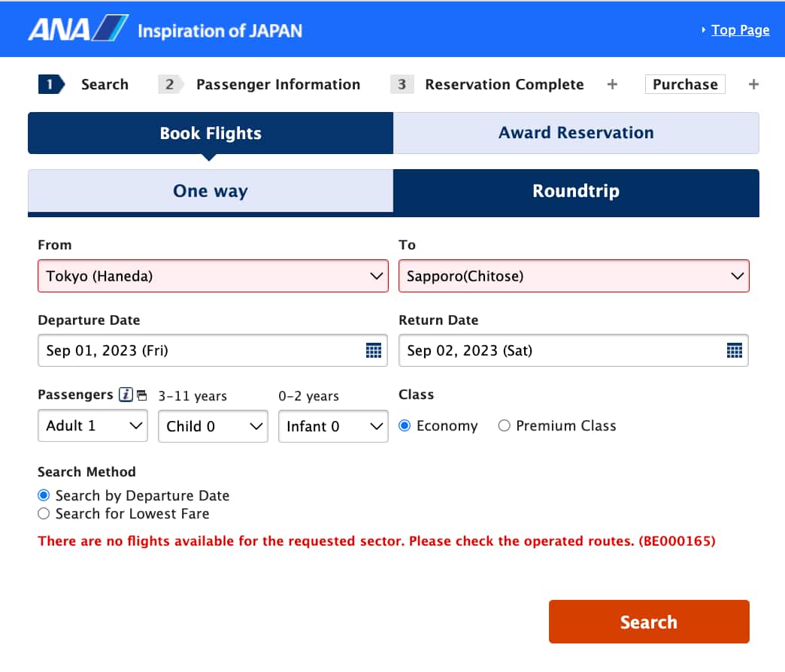Select the One way trip tab
Viewport: 785px width, 672px height.
pos(211,191)
